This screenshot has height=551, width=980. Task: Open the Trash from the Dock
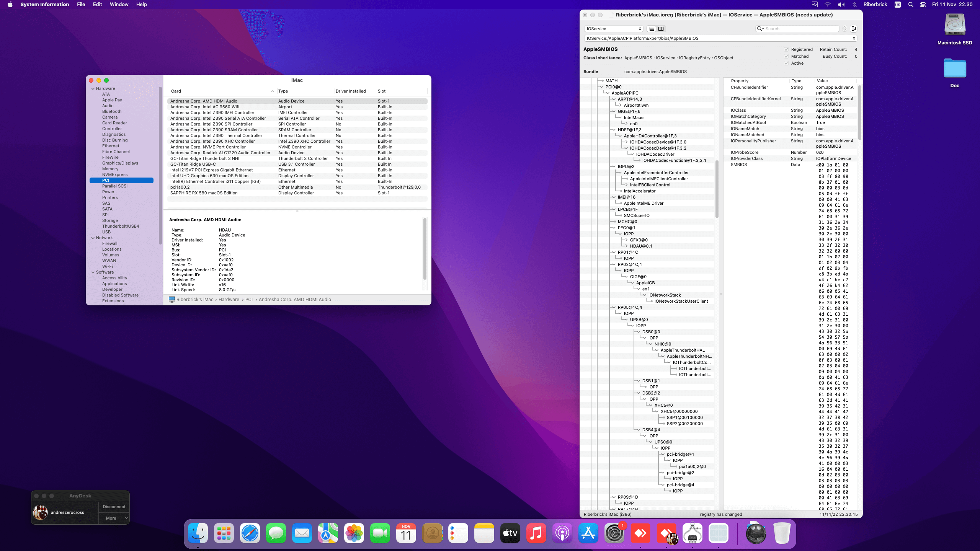point(782,533)
